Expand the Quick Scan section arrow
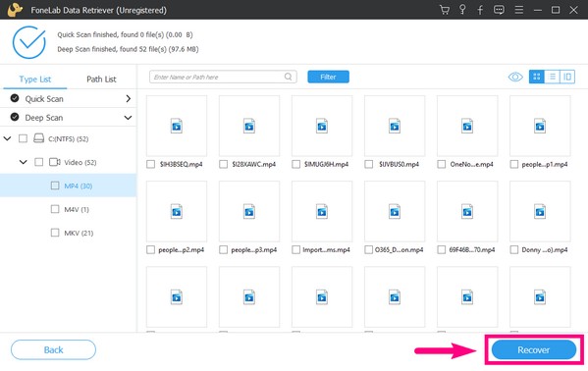The image size is (588, 371). click(129, 99)
